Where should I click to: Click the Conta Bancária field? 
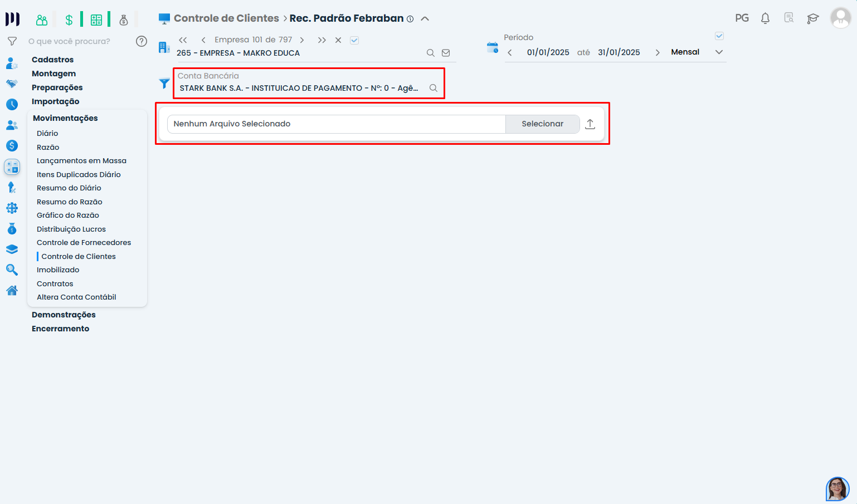tap(309, 84)
